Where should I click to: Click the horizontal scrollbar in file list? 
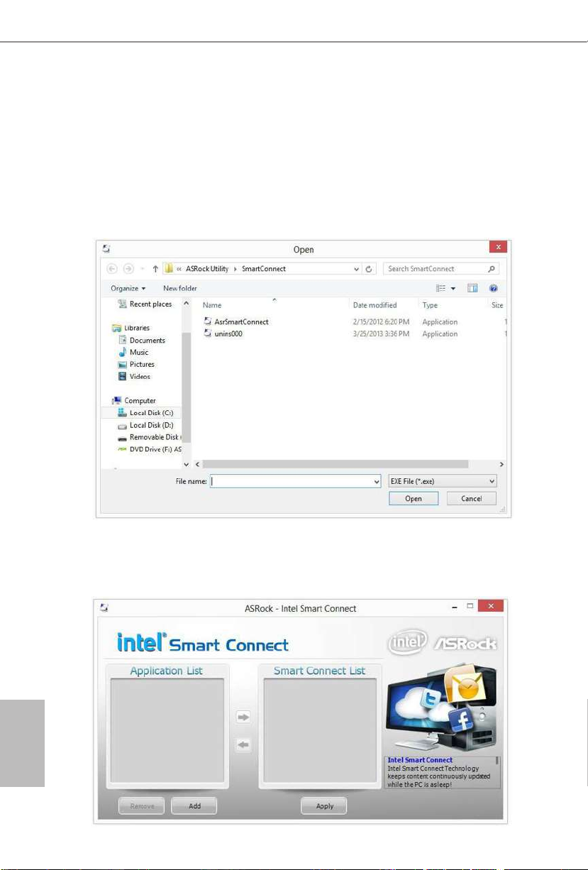pos(335,464)
